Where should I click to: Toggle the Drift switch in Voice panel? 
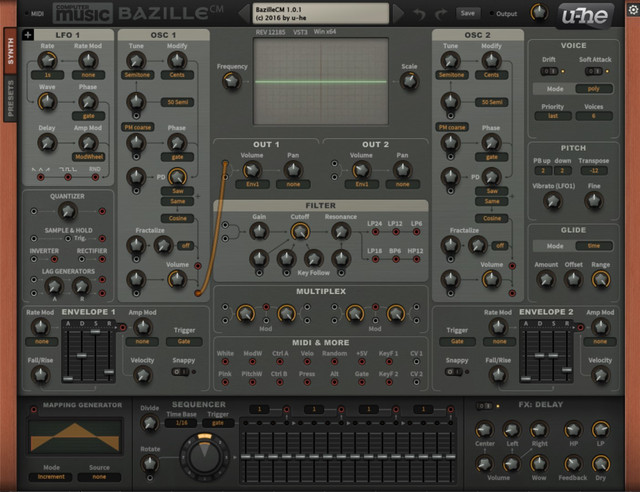click(549, 71)
